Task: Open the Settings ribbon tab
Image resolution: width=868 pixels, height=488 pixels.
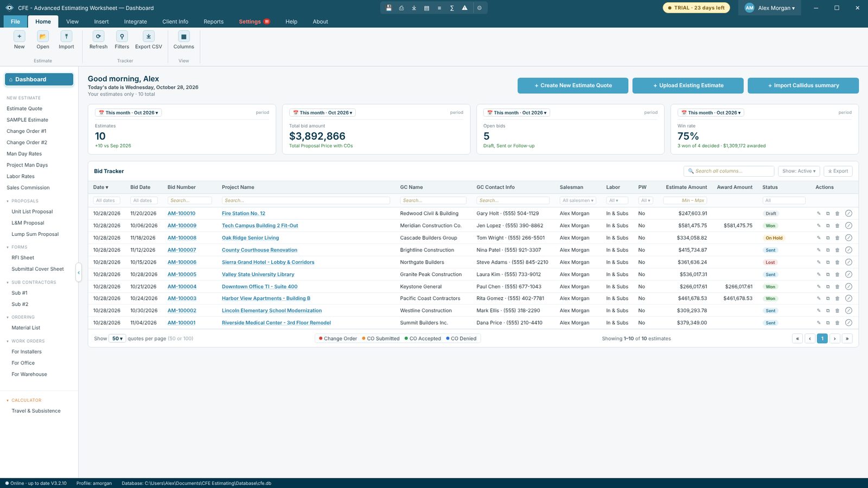Action: tap(254, 22)
